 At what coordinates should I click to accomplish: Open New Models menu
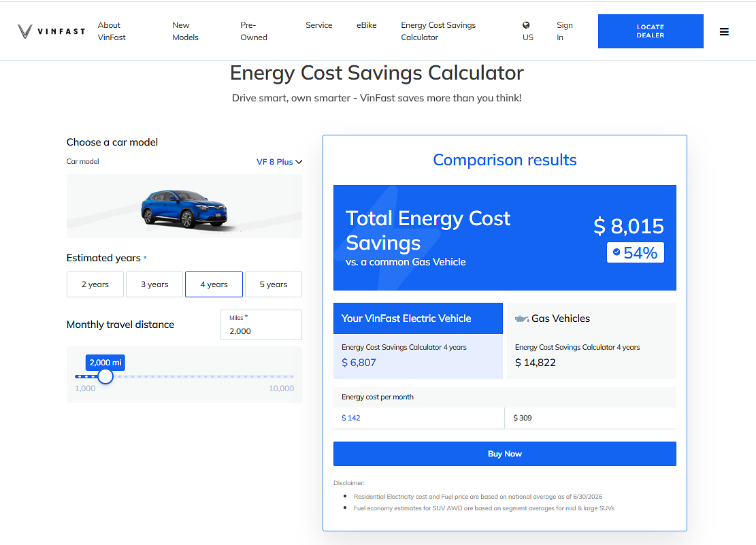pos(185,31)
